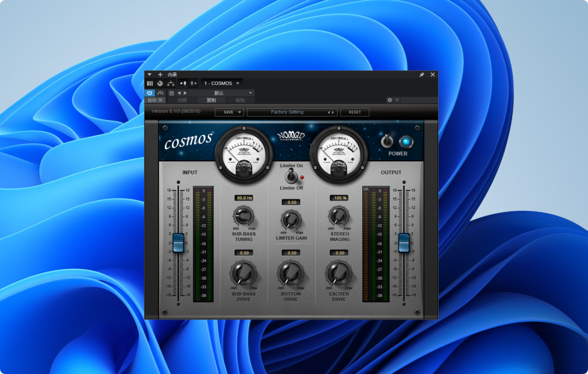Open the SAVE button dropdown arrow
The height and width of the screenshot is (374, 588).
[239, 112]
